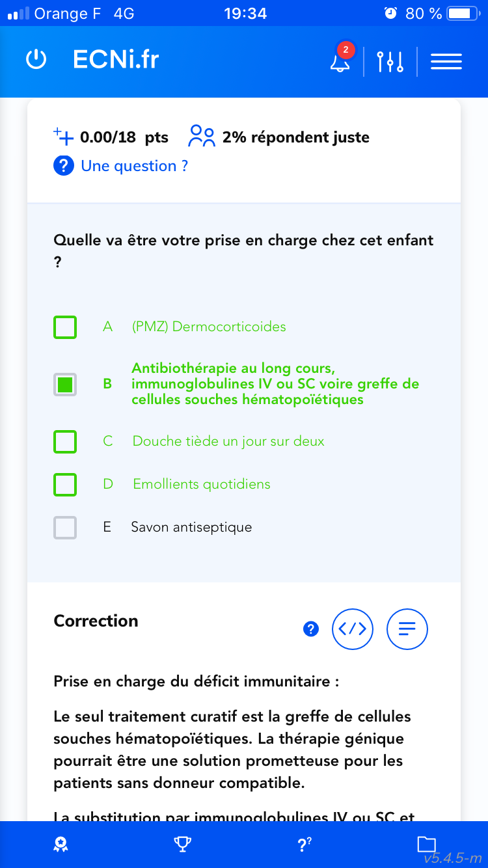Click the code brackets icon button
Viewport: 488px width, 868px height.
353,629
